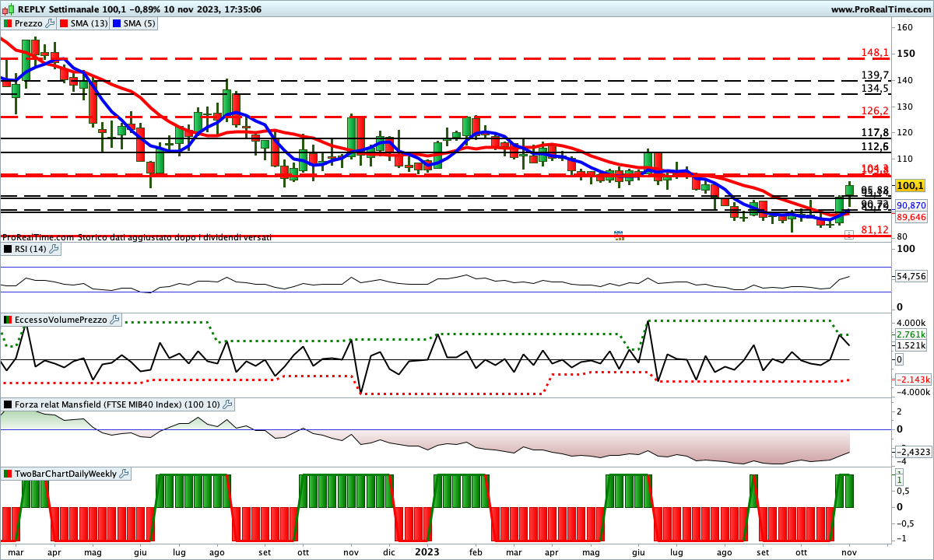Open TwoBarChartDailyWeekly settings wrench
This screenshot has width=934, height=560.
coord(125,473)
